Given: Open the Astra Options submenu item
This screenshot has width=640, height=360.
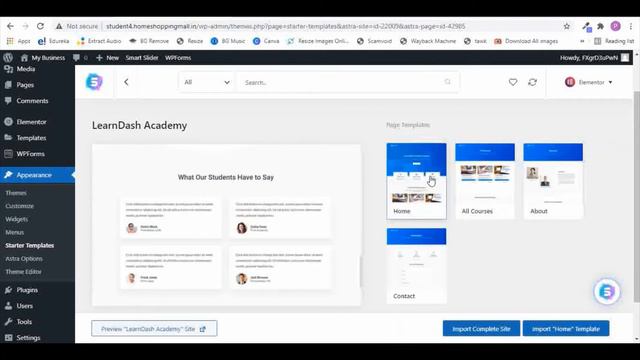Looking at the screenshot, I should 24,258.
